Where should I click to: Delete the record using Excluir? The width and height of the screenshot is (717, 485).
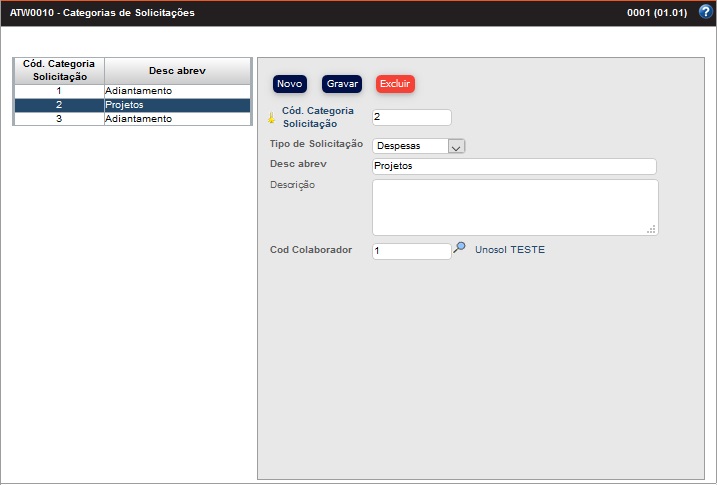tap(395, 84)
